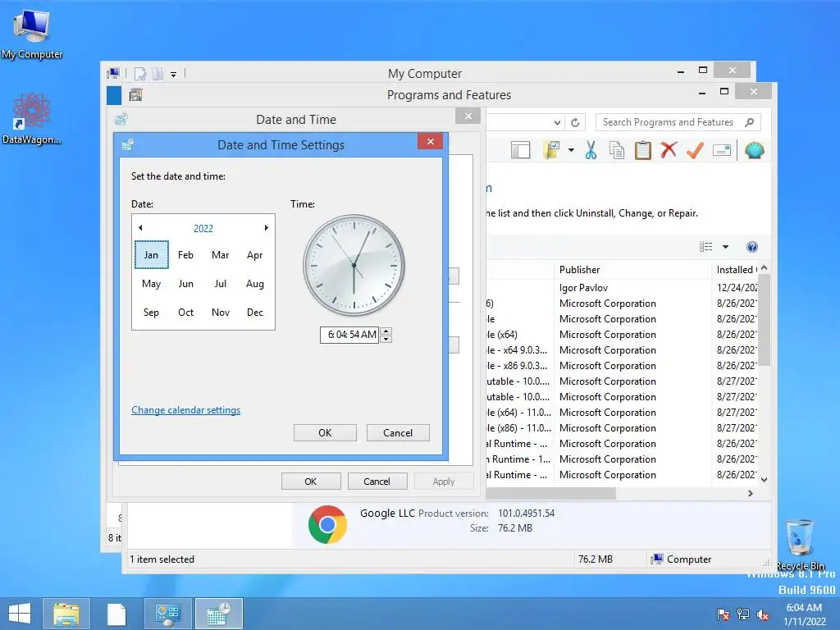Open the folder options dropdown arrow
This screenshot has height=630, width=840.
point(571,150)
